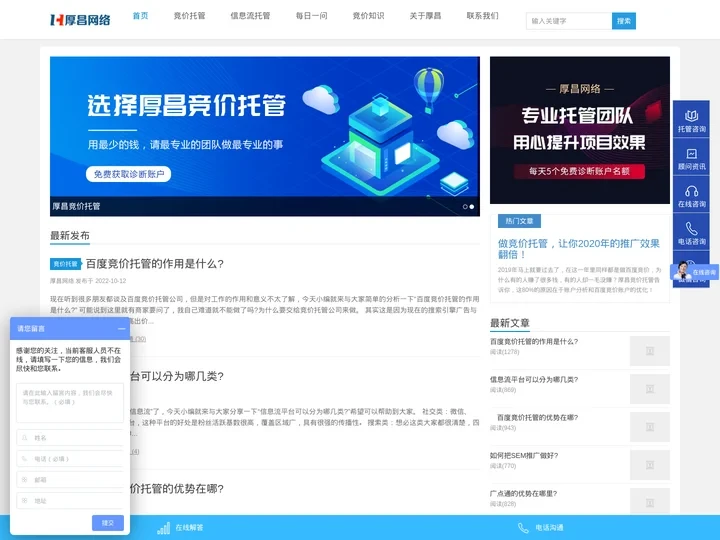
Task: Open the 专业托管团队 side banner
Action: [x=579, y=130]
